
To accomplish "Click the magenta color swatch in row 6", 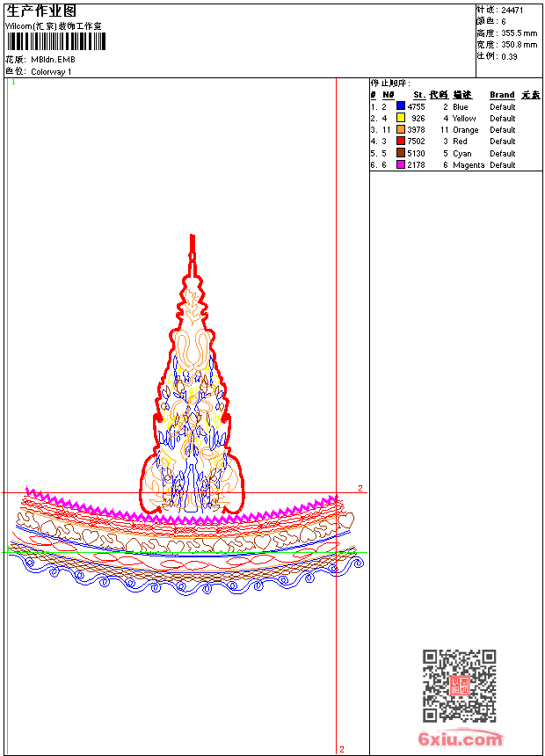I will click(401, 164).
